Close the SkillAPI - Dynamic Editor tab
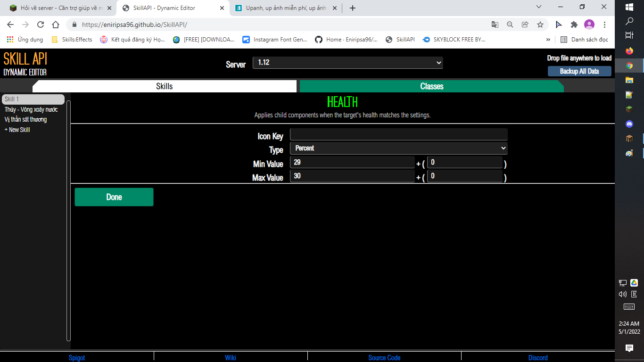 [x=222, y=8]
